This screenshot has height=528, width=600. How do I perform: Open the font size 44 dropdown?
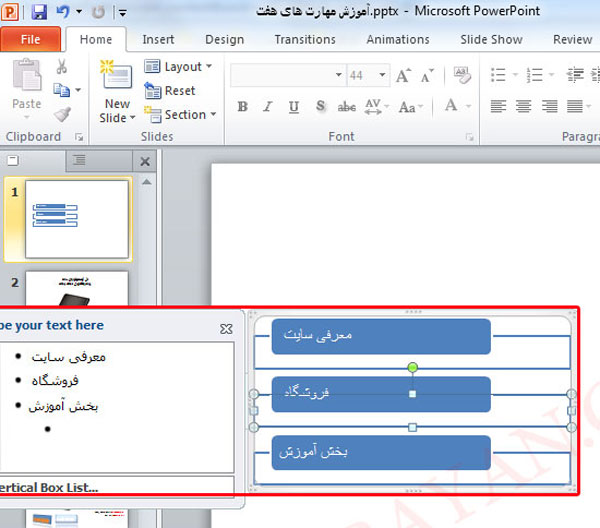point(381,76)
